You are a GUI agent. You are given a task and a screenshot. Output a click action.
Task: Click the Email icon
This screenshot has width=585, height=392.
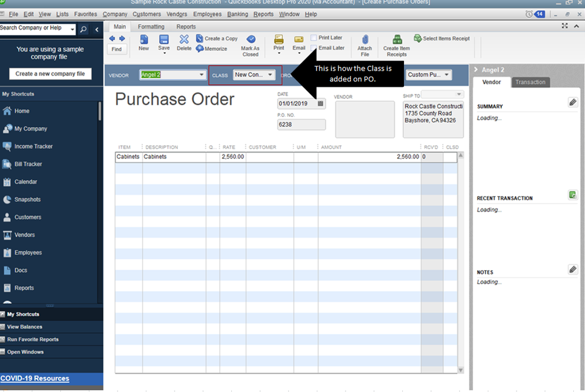[x=299, y=39]
